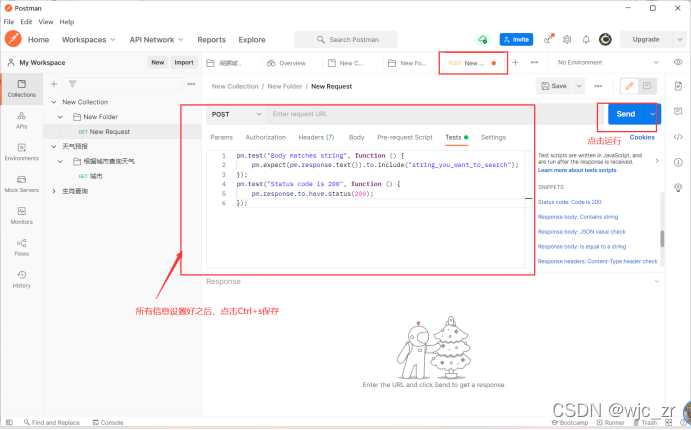This screenshot has width=691, height=430.
Task: Open 'Learn more about tests scripts' link
Action: (577, 170)
